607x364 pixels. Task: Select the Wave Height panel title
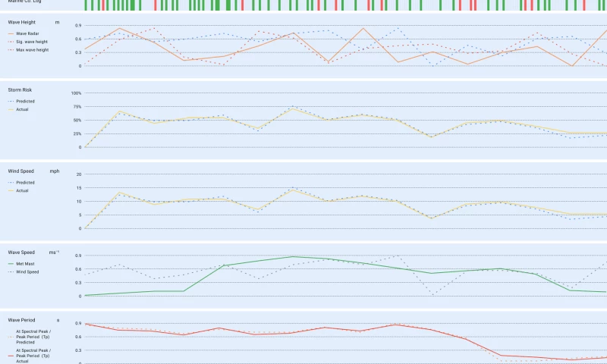coord(20,22)
